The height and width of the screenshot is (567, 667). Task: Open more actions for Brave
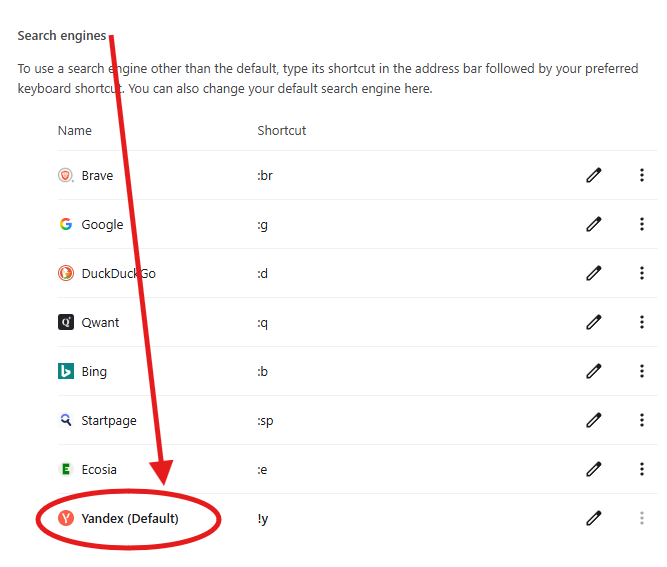[642, 175]
